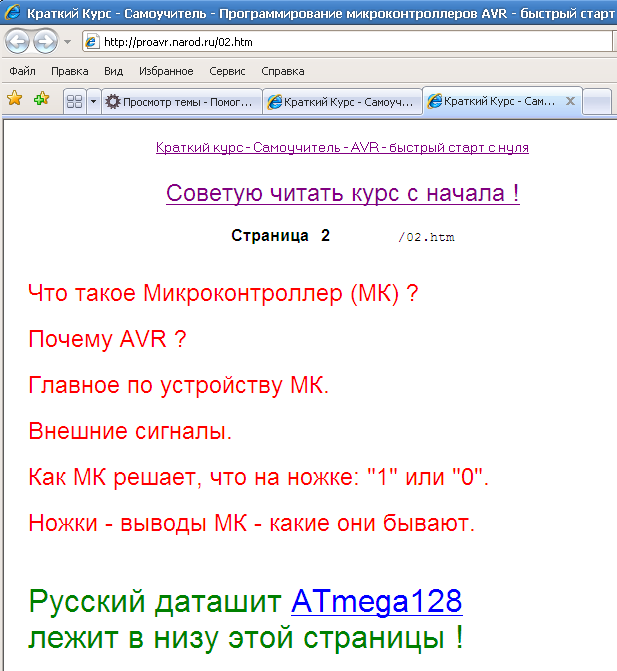Switch to Просмотр темы - Помог... tab

click(x=182, y=101)
